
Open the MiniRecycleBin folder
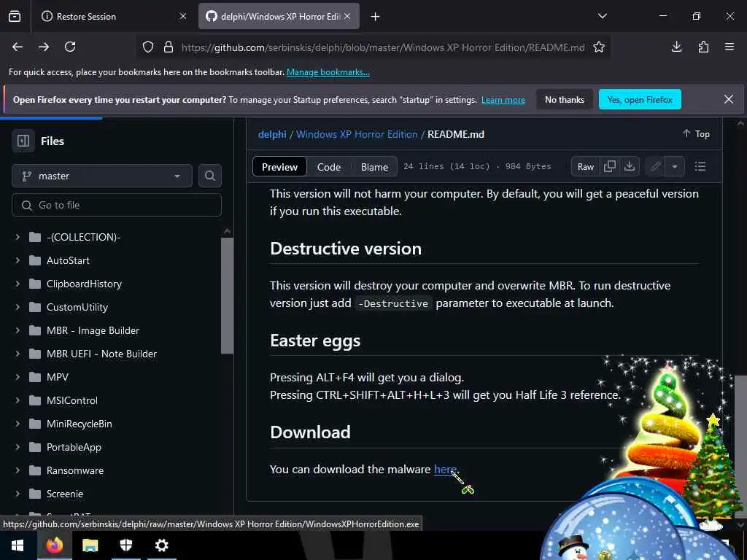pos(79,424)
